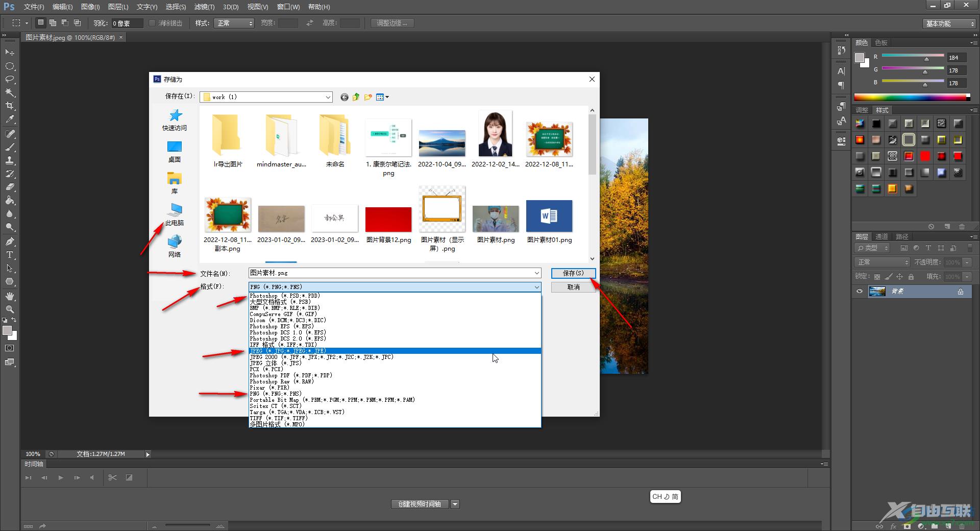Toggle visibility of the background layer
This screenshot has height=531, width=980.
(x=860, y=292)
